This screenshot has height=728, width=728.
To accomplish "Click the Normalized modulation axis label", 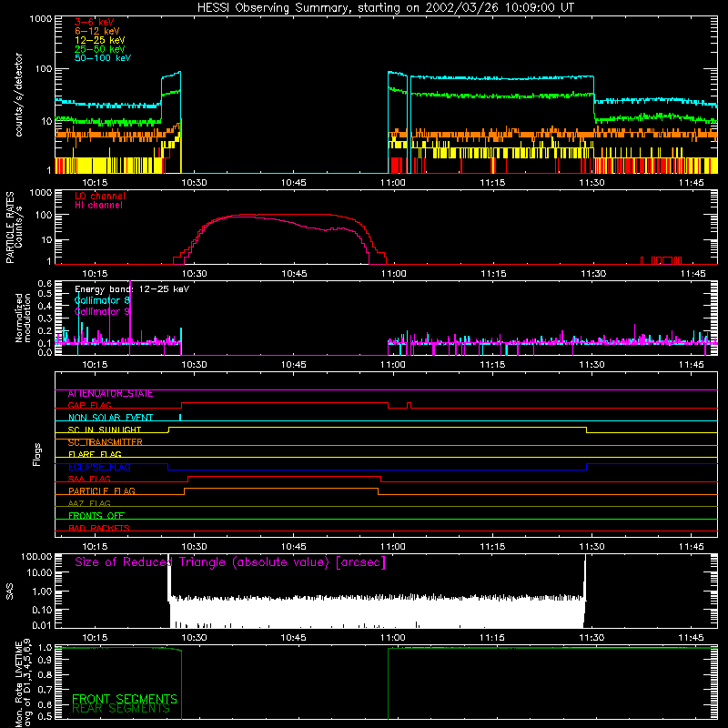I will coord(23,318).
